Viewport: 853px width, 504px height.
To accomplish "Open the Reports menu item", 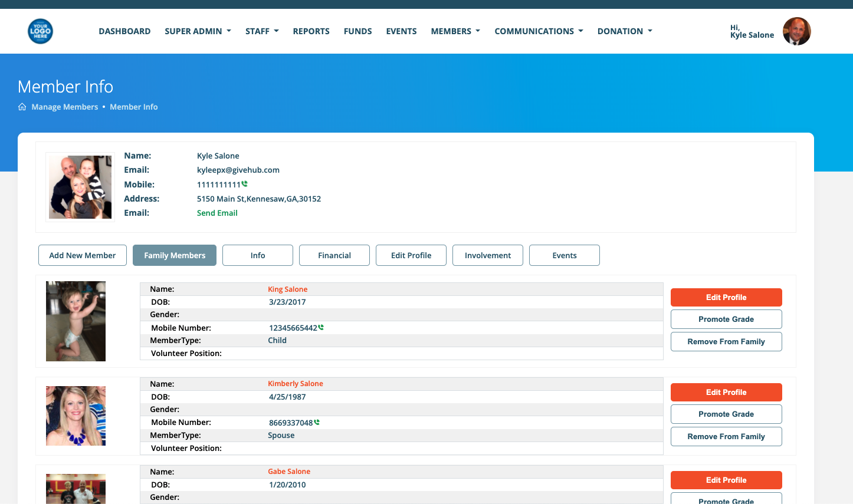I will pyautogui.click(x=311, y=31).
